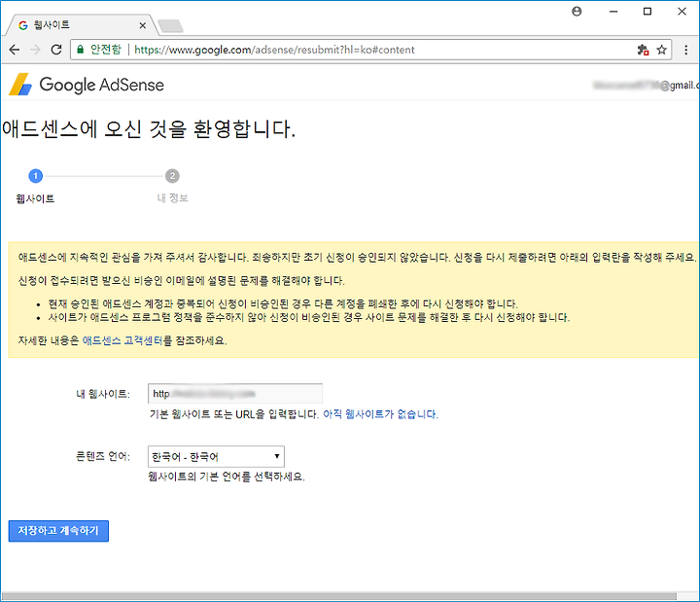
Task: Click the 애드센스에 오신 것을 환영합니다 heading
Action: (x=149, y=129)
